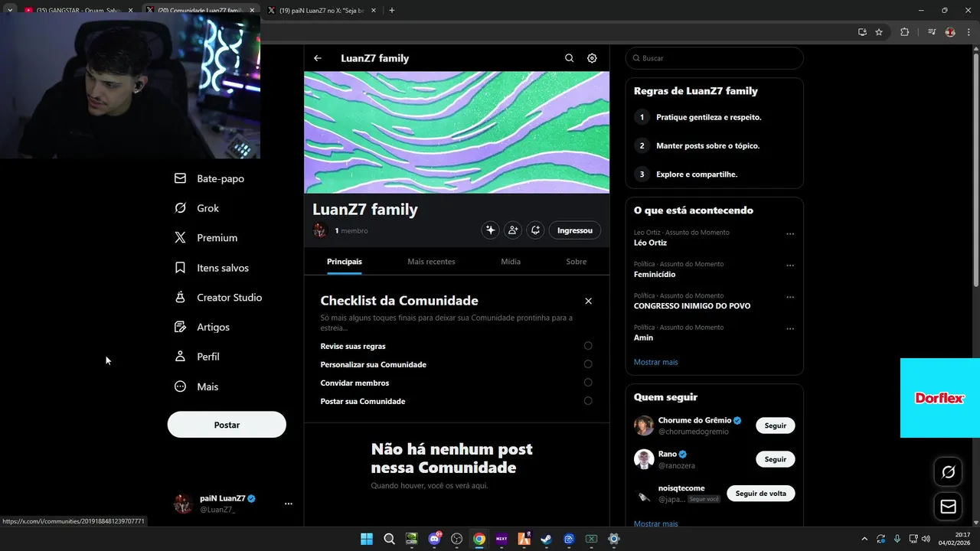Follow Rano account
The height and width of the screenshot is (551, 980).
[x=776, y=459]
